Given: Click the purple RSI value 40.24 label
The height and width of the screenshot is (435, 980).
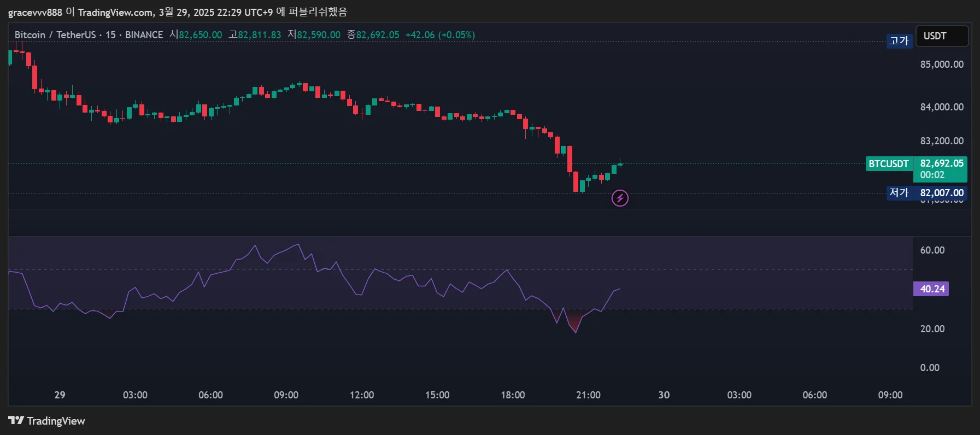Looking at the screenshot, I should point(931,289).
